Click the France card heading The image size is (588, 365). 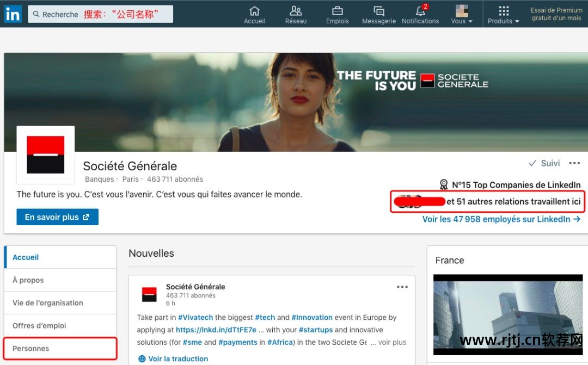[450, 260]
